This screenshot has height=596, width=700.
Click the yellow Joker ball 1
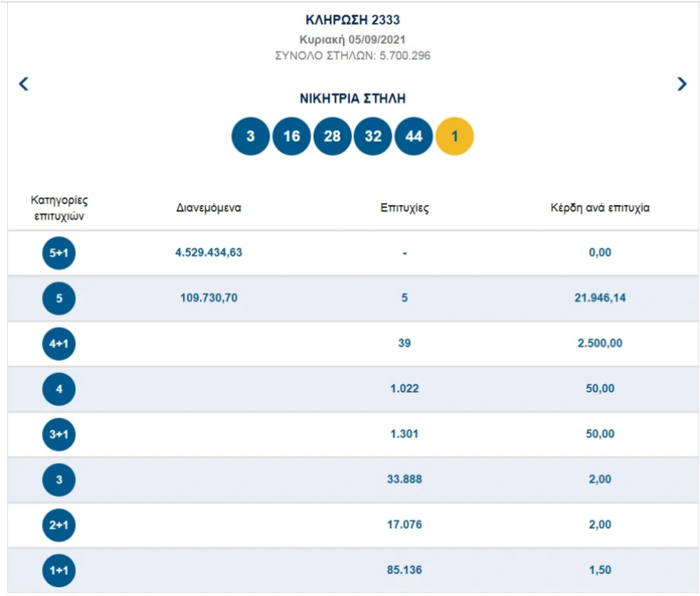point(455,136)
